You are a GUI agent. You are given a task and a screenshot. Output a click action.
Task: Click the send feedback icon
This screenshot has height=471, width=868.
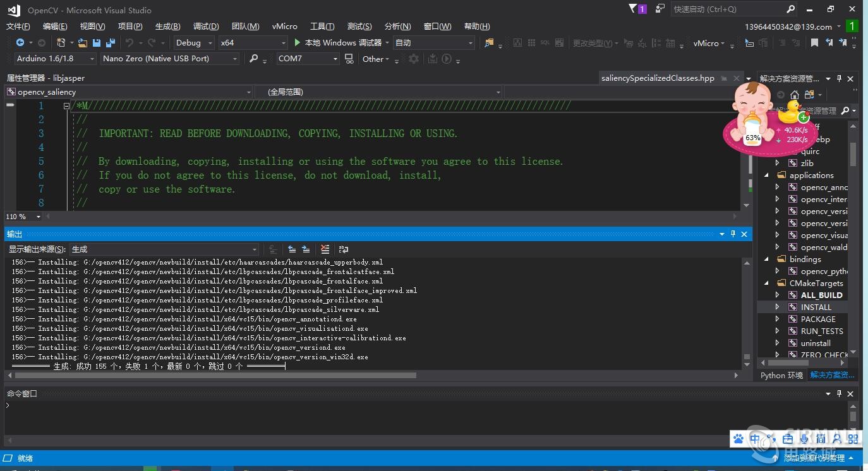[660, 9]
